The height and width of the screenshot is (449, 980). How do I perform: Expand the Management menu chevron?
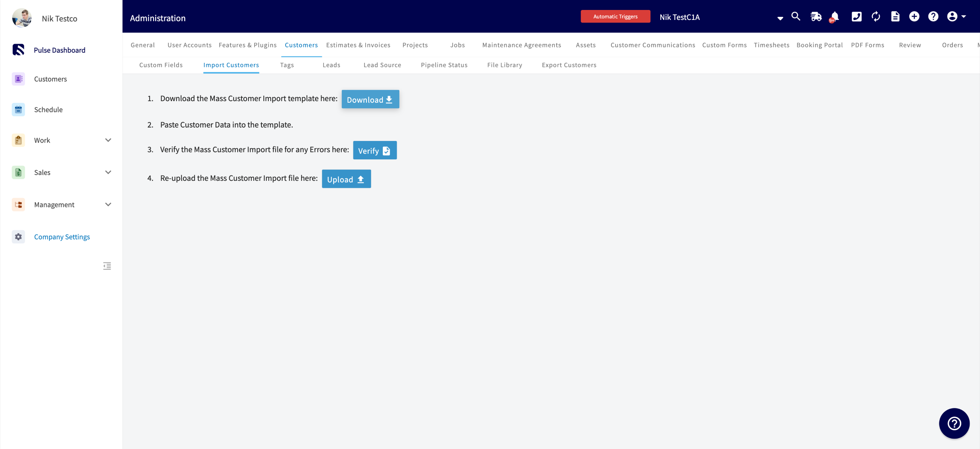(108, 205)
